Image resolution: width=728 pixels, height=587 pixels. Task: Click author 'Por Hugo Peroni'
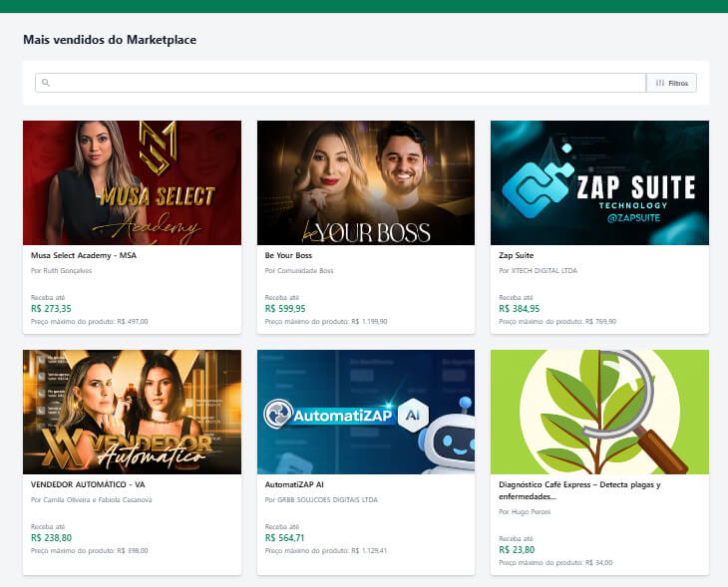point(525,512)
